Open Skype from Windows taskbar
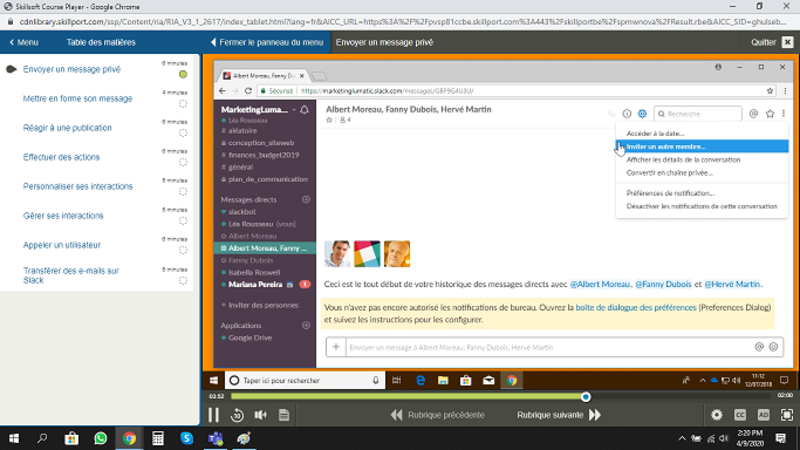 pyautogui.click(x=187, y=438)
